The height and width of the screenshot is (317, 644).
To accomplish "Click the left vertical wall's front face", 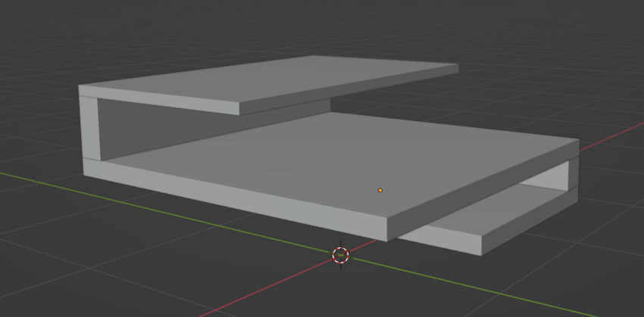I will point(90,128).
